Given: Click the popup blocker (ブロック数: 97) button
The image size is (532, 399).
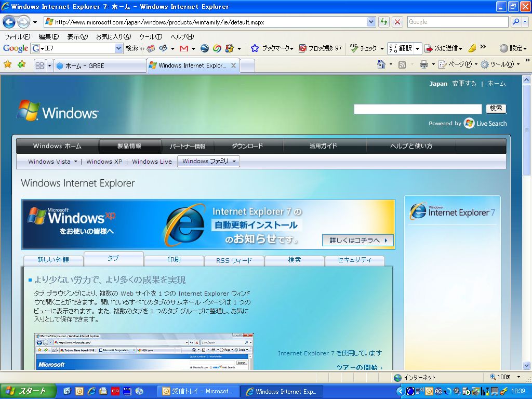Looking at the screenshot, I should [320, 48].
